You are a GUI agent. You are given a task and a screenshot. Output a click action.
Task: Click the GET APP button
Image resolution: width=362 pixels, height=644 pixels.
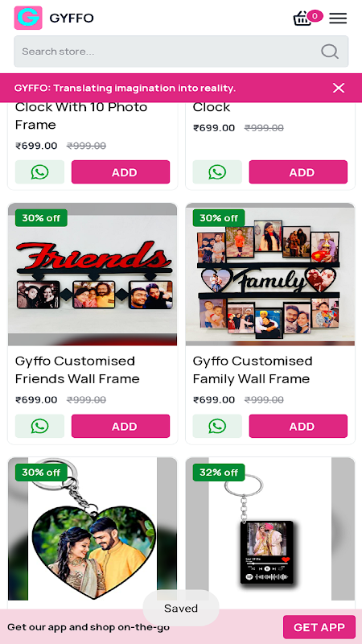pyautogui.click(x=319, y=627)
